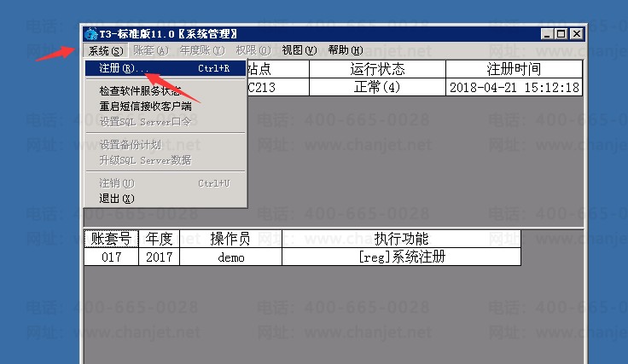Select the [reg]系统注册 function cell

401,257
